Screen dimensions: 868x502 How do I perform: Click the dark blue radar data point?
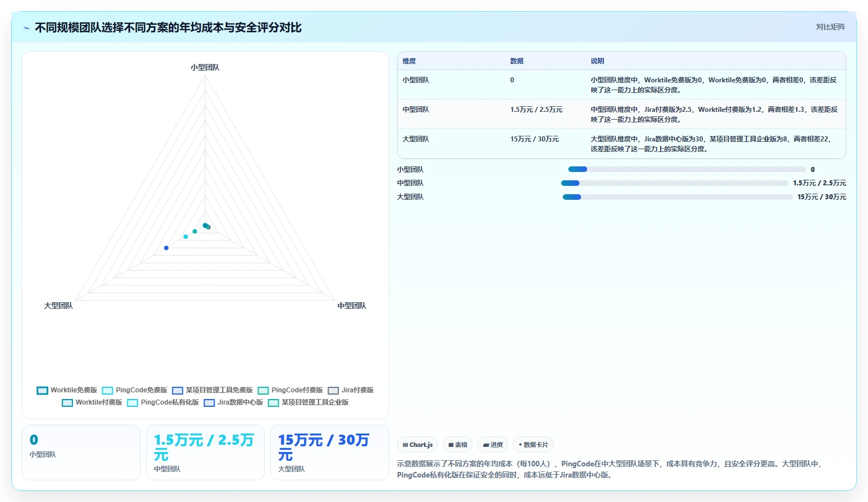click(x=166, y=248)
